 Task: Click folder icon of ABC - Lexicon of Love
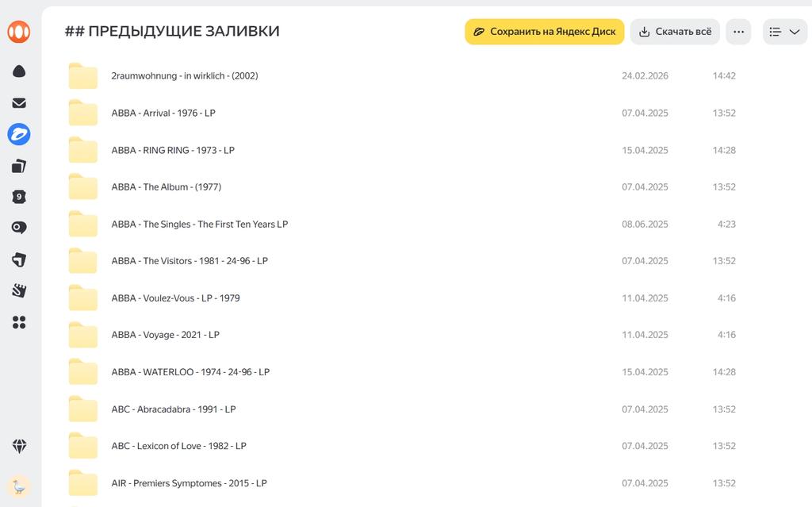click(82, 447)
